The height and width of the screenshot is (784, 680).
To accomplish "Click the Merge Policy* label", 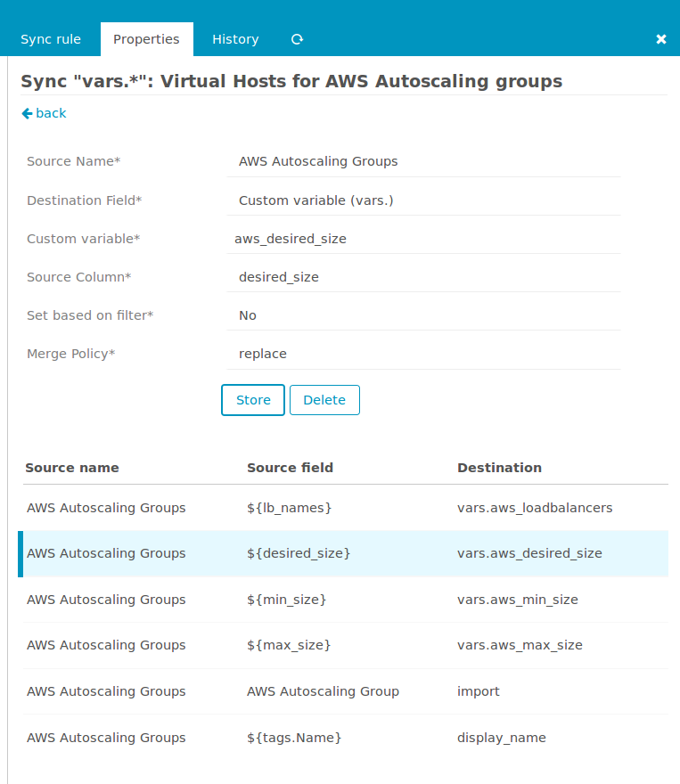I will pos(71,354).
